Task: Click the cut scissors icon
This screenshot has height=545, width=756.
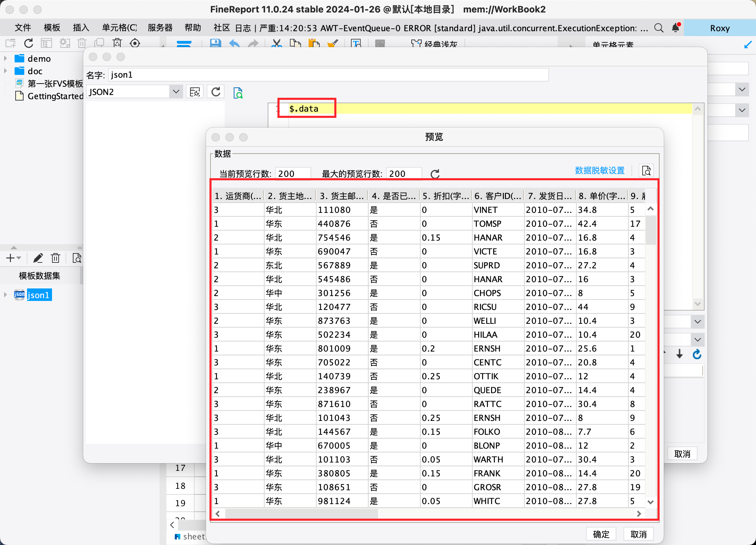Action: (x=276, y=43)
